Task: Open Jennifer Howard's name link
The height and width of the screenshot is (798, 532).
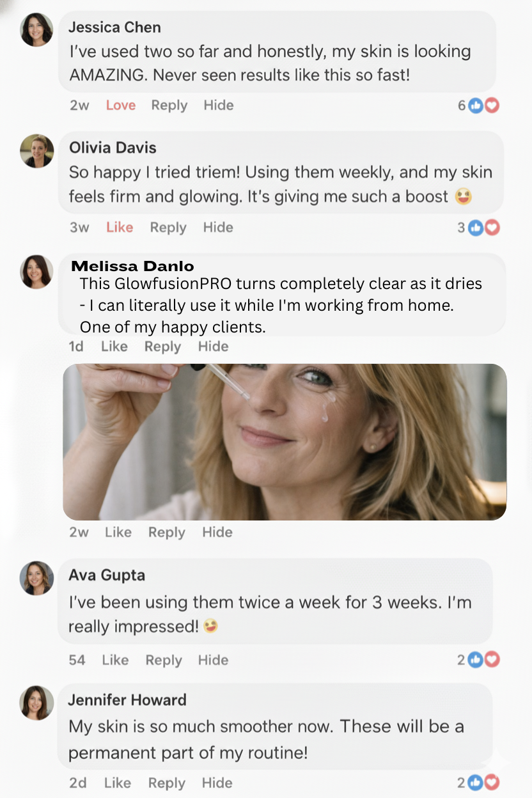Action: tap(127, 700)
